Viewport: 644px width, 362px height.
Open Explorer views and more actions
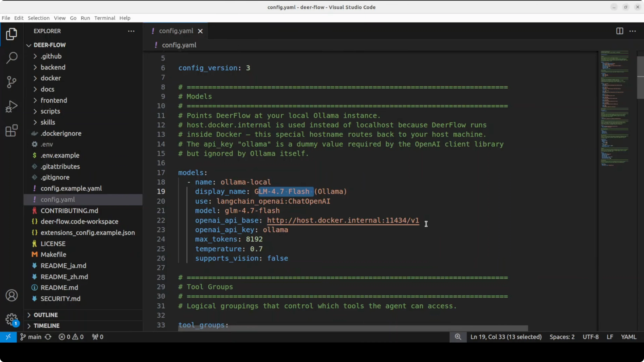tap(131, 31)
